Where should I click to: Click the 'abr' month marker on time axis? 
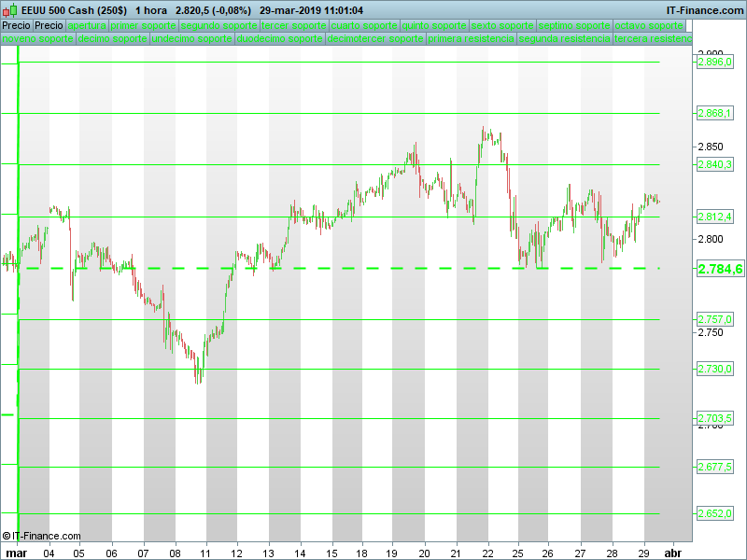pyautogui.click(x=671, y=553)
